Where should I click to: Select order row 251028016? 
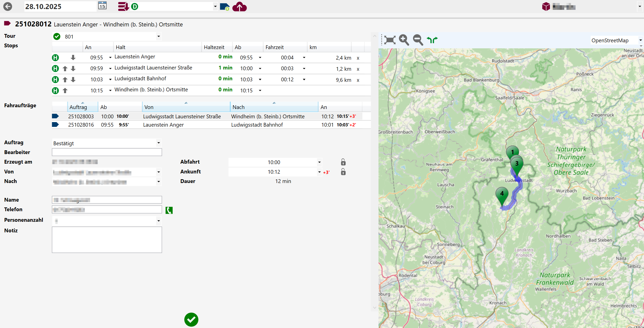point(81,125)
